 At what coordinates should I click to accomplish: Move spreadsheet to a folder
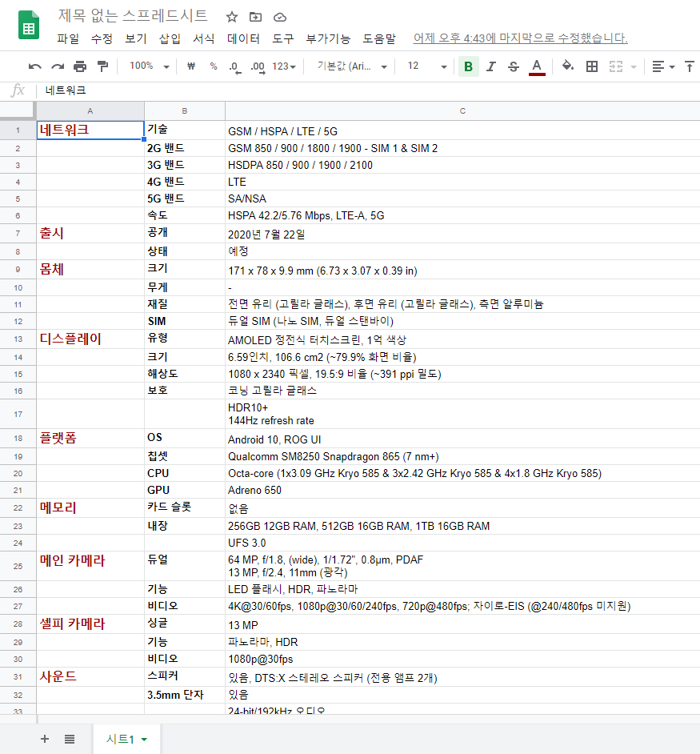255,18
